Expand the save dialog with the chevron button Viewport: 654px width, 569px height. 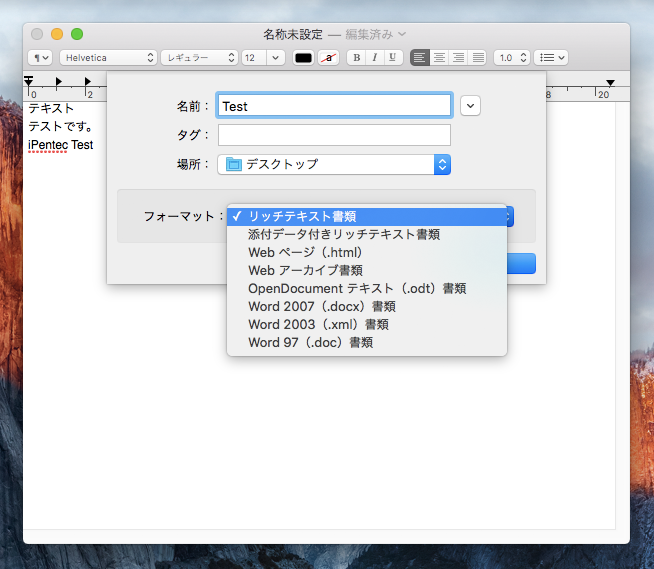click(x=470, y=106)
